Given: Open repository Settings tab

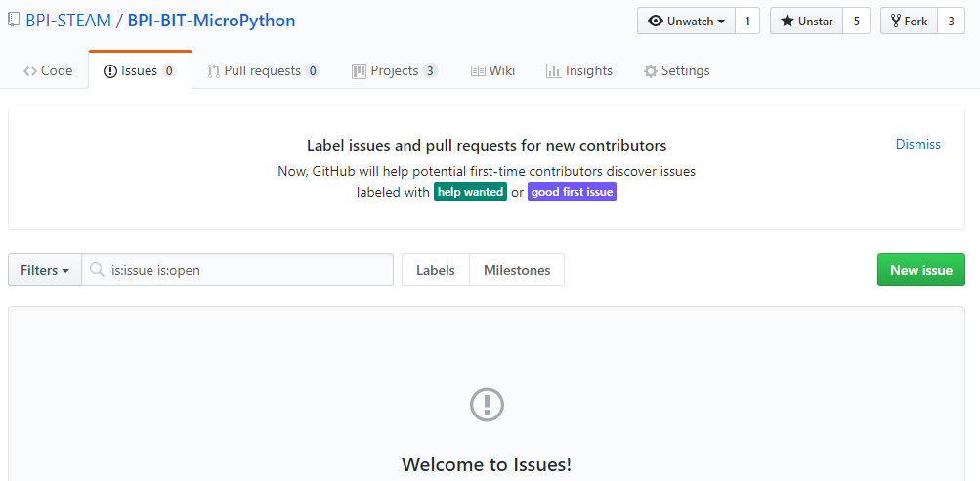Looking at the screenshot, I should click(676, 70).
